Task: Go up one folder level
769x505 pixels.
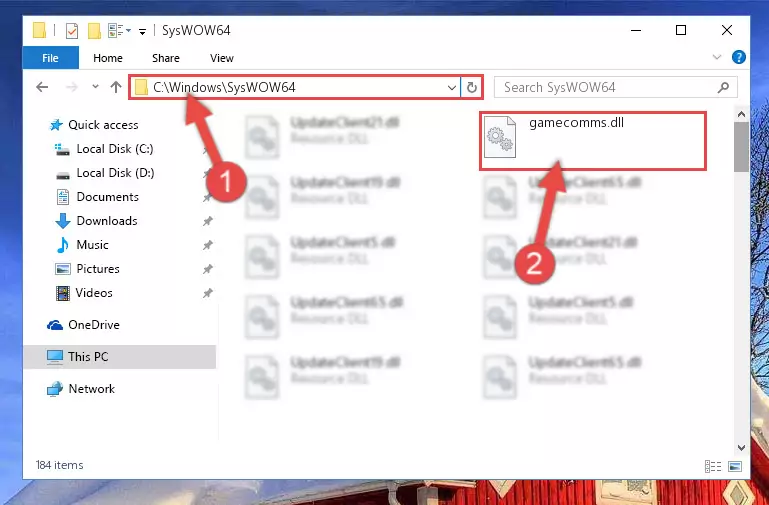Action: [116, 87]
